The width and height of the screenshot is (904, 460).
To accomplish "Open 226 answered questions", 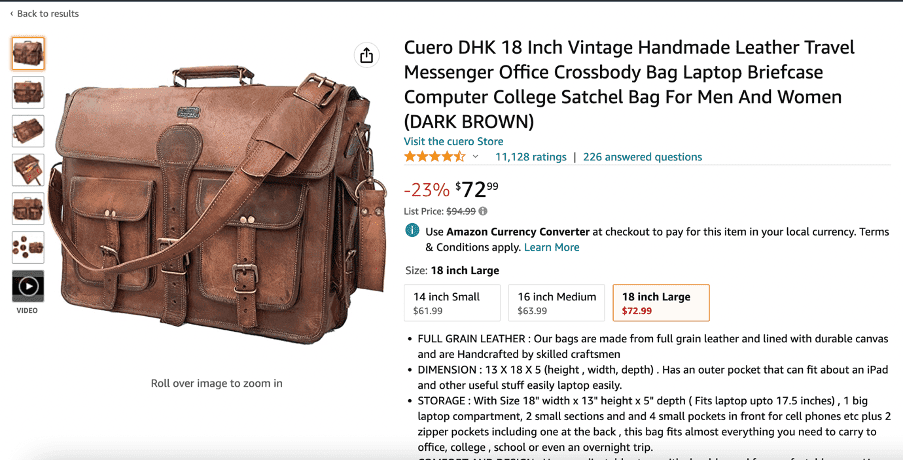I will (x=642, y=157).
